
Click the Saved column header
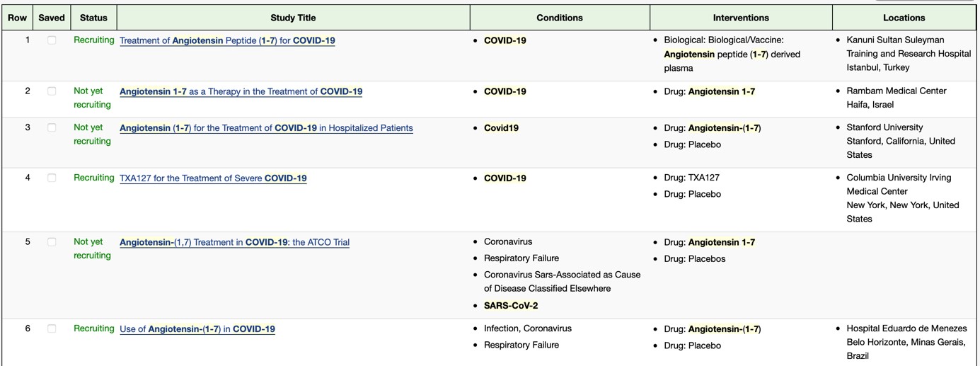tap(52, 18)
